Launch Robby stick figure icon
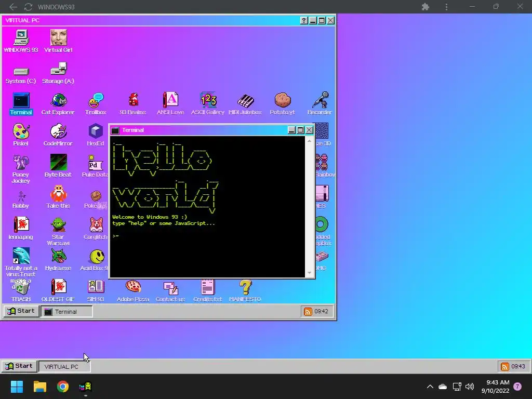 tap(21, 199)
